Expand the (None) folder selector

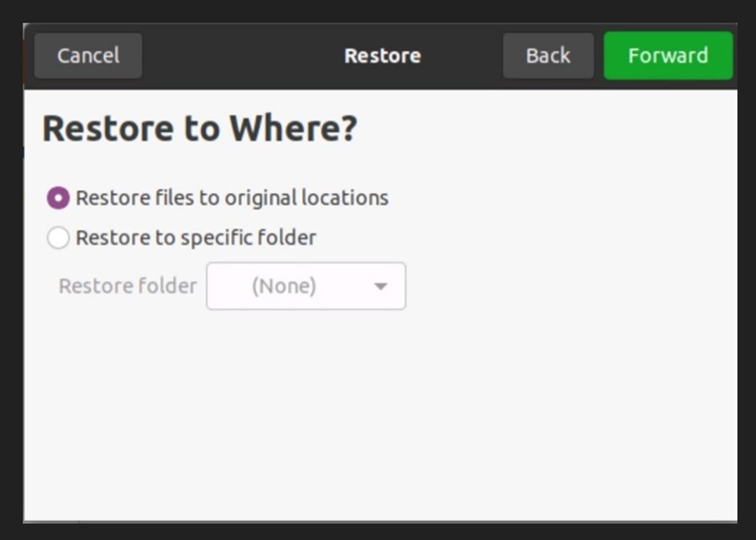pos(306,286)
